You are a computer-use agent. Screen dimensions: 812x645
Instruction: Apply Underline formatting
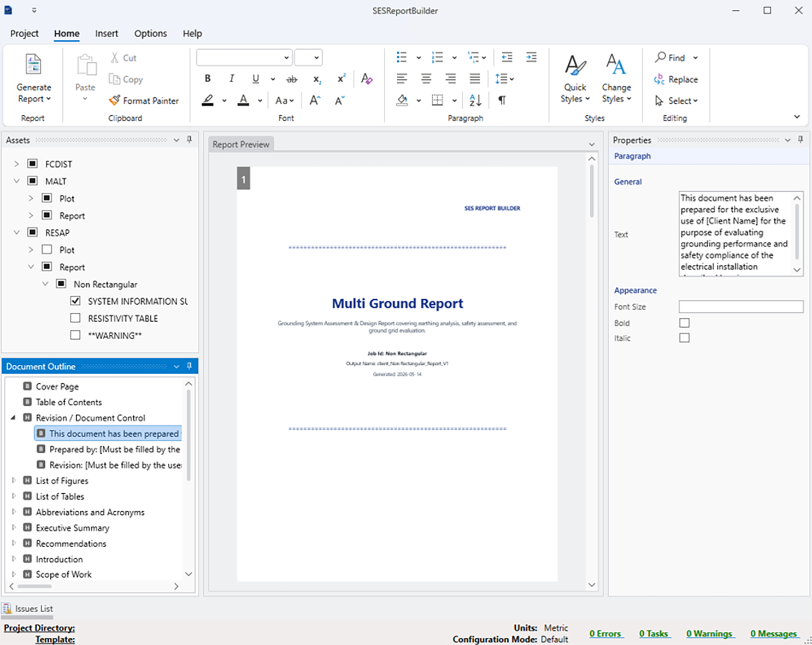[256, 79]
